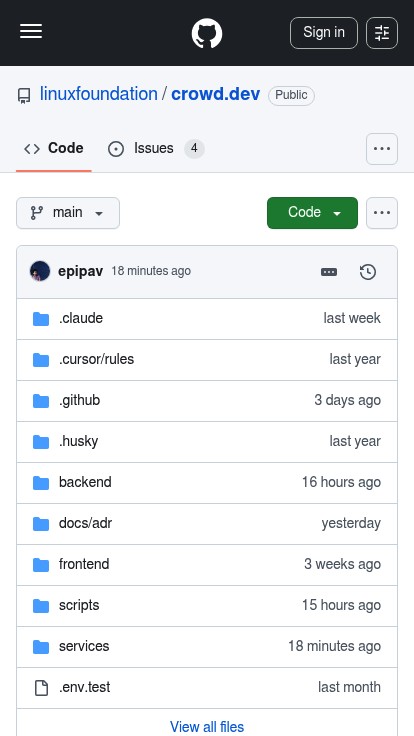
Task: Open the main branch selector dropdown
Action: [x=68, y=213]
